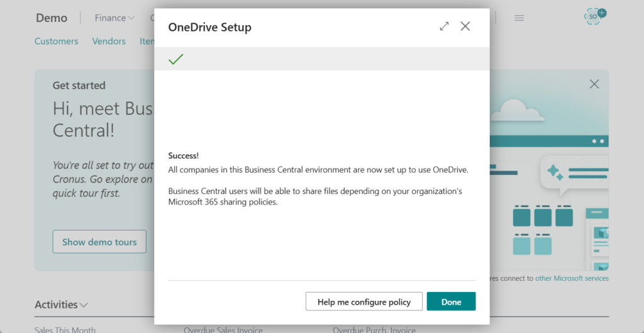Follow the other Microsoft services link
Image resolution: width=644 pixels, height=333 pixels.
(x=572, y=278)
